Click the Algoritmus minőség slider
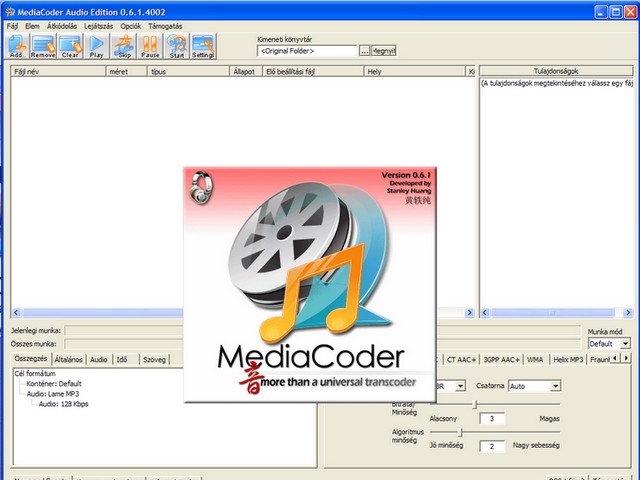This screenshot has width=640, height=480. point(495,432)
